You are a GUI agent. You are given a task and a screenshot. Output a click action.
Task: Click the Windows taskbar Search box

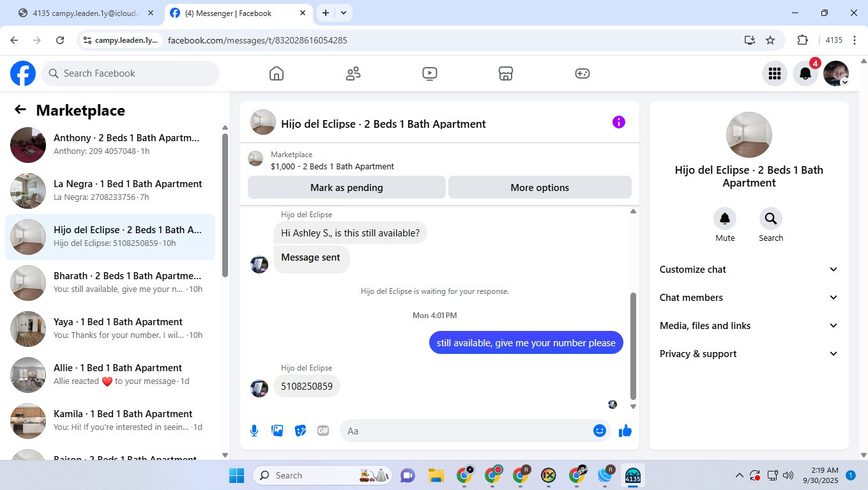pos(324,475)
